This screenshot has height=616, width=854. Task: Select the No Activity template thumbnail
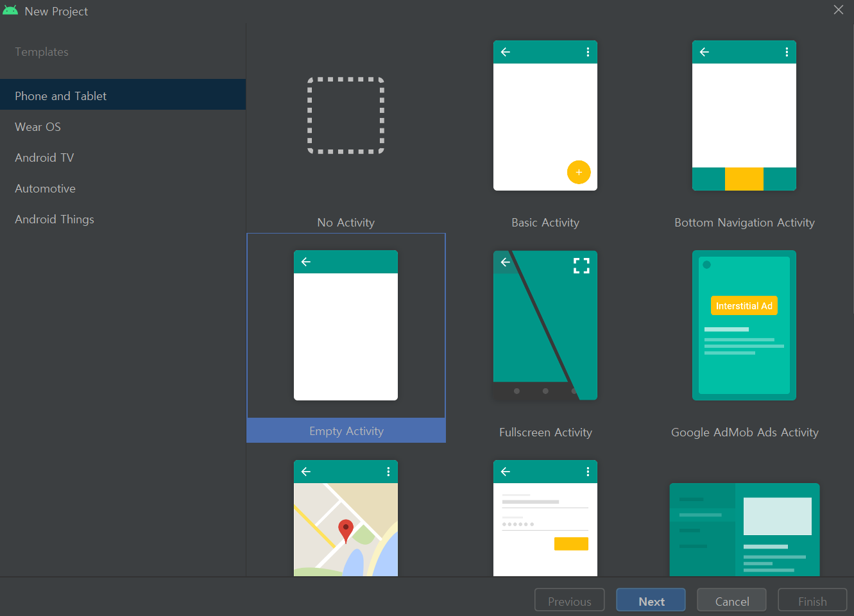pos(346,116)
